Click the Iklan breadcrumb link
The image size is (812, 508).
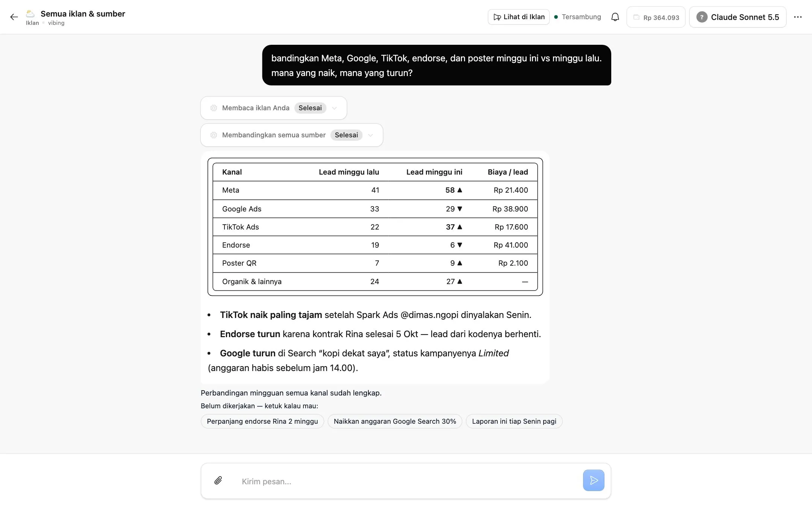click(32, 23)
